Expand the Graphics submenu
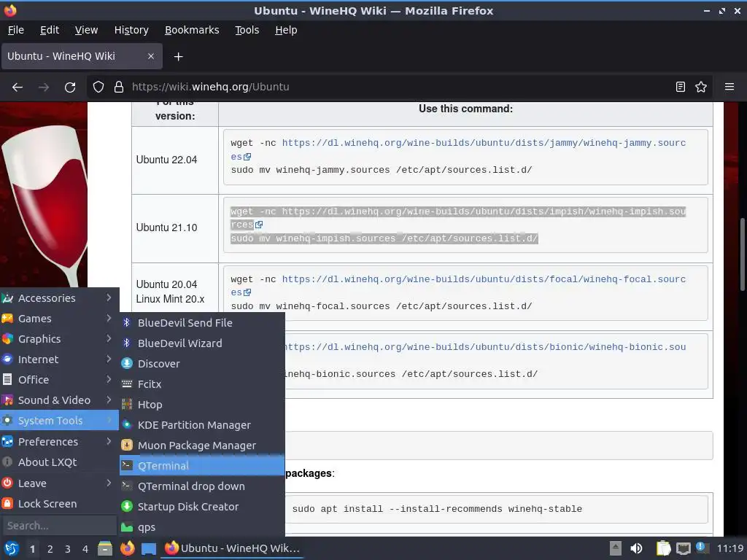This screenshot has height=560, width=747. [59, 339]
